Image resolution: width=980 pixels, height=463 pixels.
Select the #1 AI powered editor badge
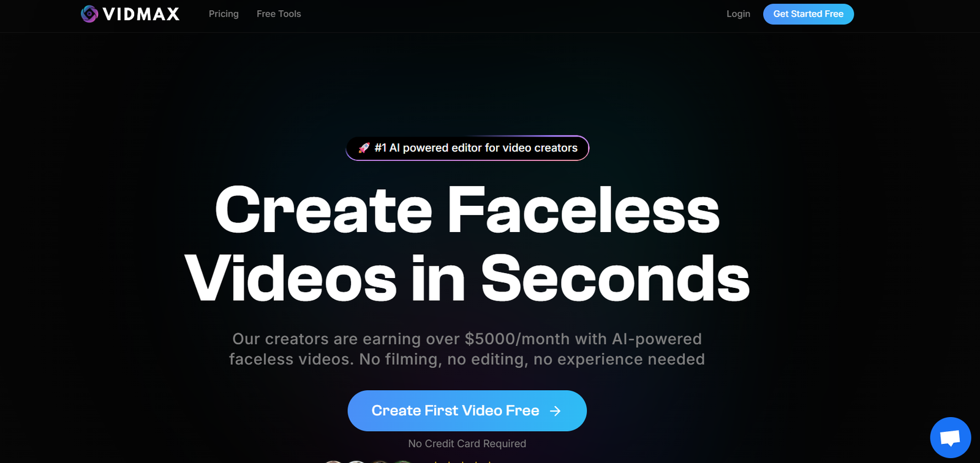coord(467,148)
